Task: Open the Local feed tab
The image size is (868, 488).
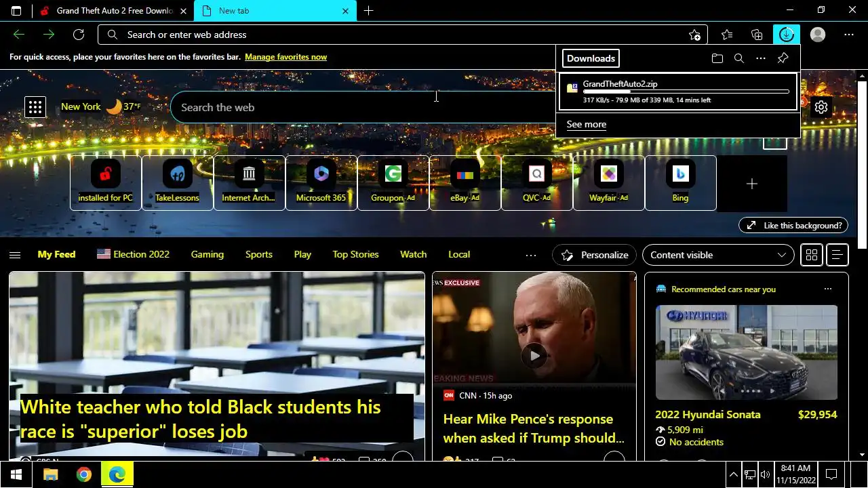Action: [459, 254]
